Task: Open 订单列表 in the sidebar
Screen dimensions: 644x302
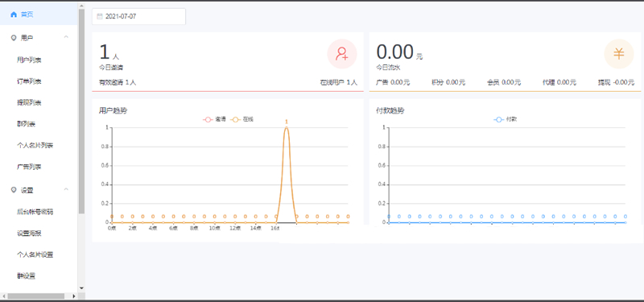Action: [29, 81]
